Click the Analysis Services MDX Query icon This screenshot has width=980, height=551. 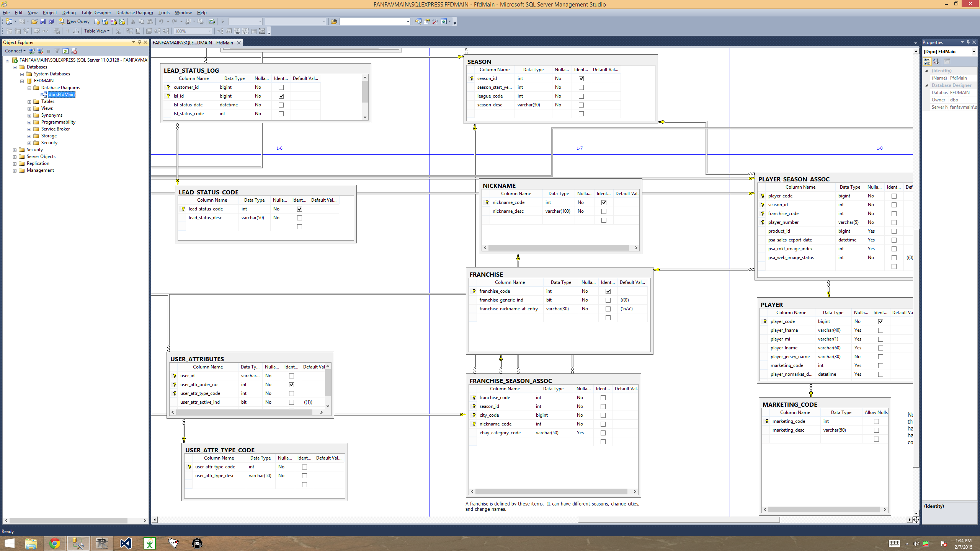(105, 21)
